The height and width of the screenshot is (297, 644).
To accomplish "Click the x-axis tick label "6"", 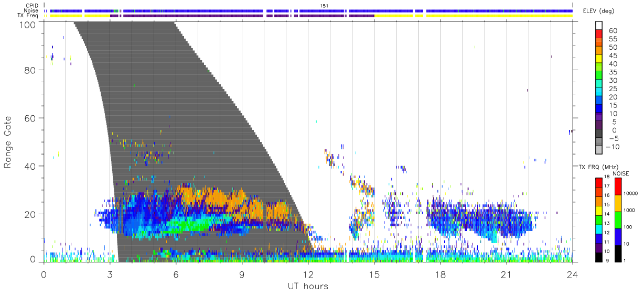I will click(x=176, y=274).
